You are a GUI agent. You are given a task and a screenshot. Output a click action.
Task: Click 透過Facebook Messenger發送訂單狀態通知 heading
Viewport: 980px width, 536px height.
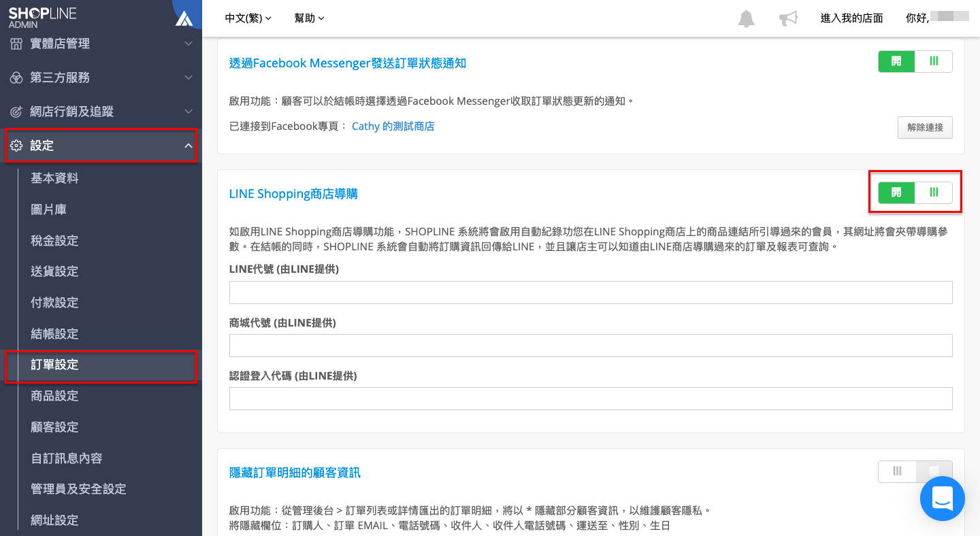pos(348,63)
